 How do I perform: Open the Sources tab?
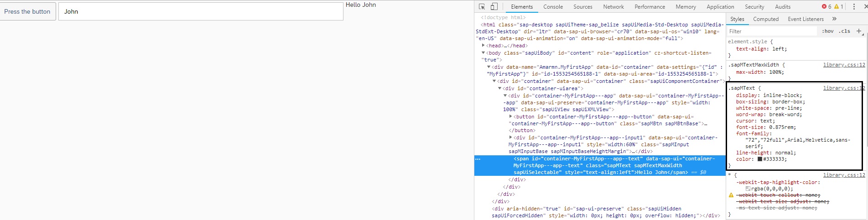coord(583,7)
